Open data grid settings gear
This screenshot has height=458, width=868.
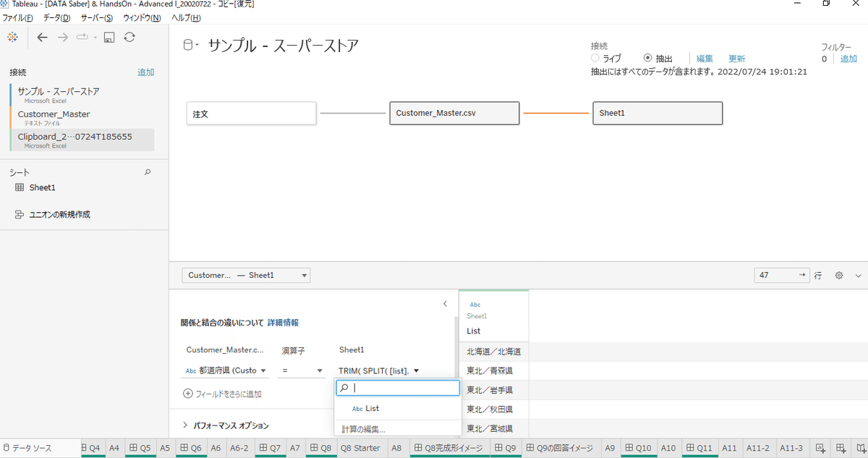tap(839, 276)
